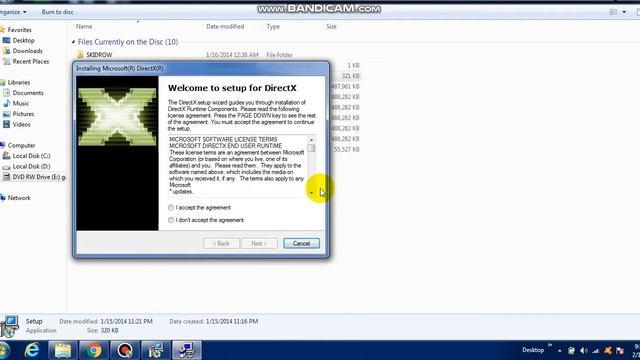Show hidden tray icons arrow

click(x=560, y=351)
